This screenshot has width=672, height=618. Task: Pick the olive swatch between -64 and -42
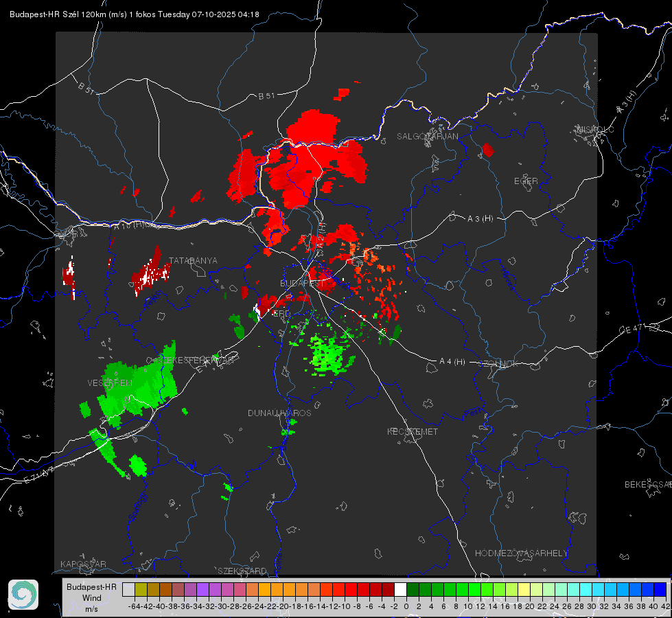(x=141, y=589)
